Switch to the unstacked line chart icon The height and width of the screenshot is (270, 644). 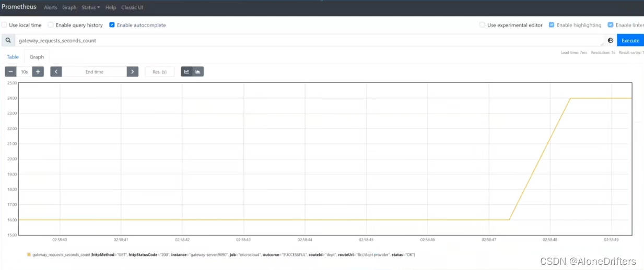186,72
